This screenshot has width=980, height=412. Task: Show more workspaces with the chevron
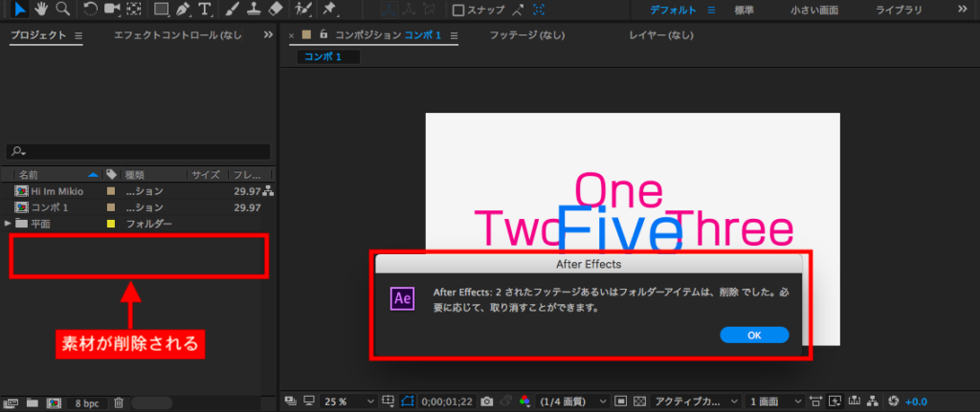(963, 10)
